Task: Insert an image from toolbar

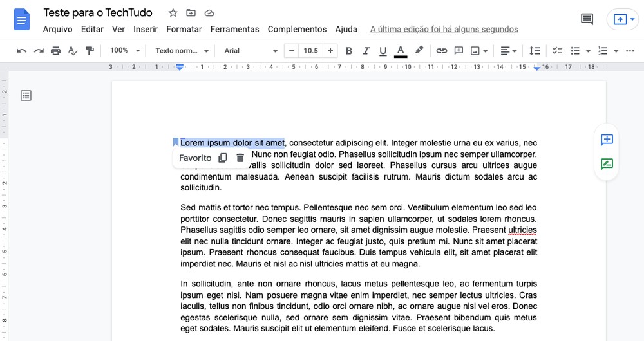Action: coord(475,51)
